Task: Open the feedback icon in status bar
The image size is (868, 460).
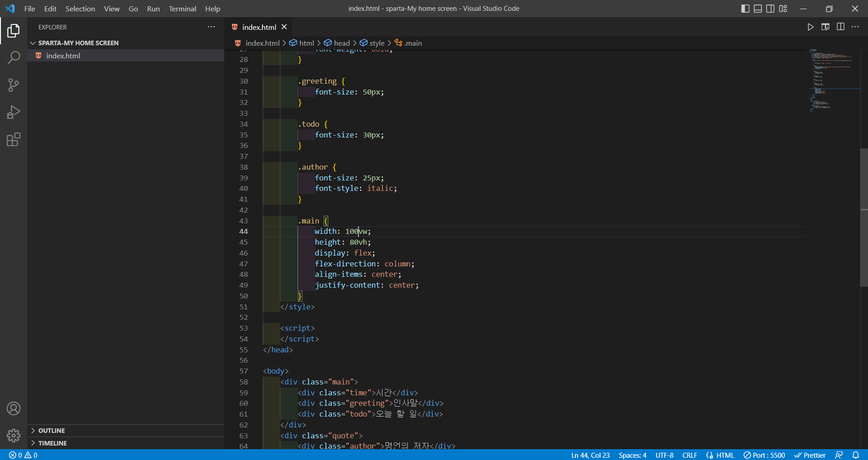Action: click(x=839, y=455)
